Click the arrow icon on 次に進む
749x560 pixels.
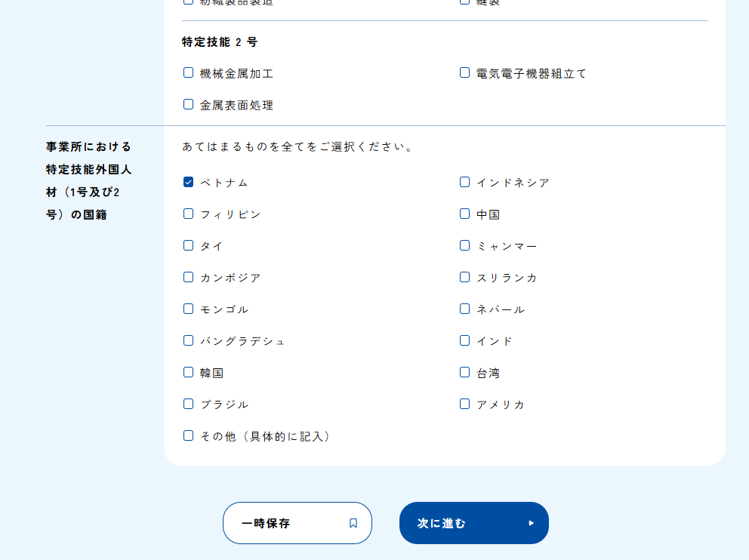531,523
